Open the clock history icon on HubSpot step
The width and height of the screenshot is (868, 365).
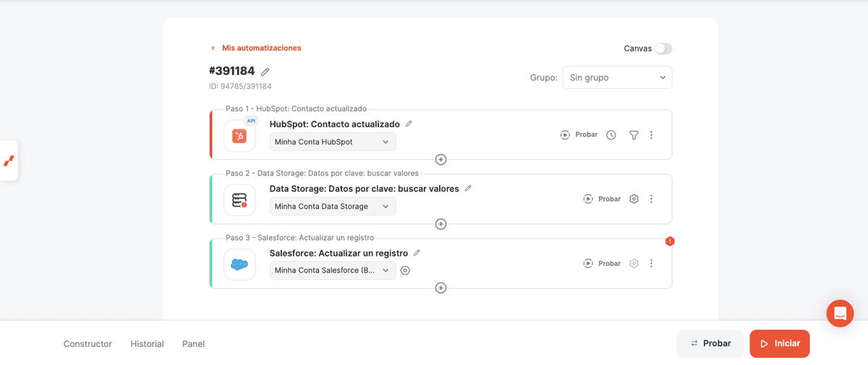[x=611, y=135]
